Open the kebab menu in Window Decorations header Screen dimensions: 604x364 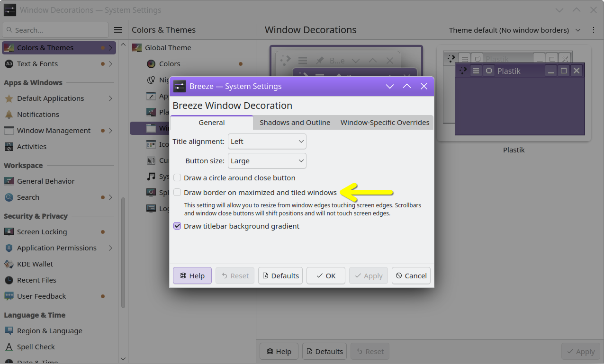594,30
